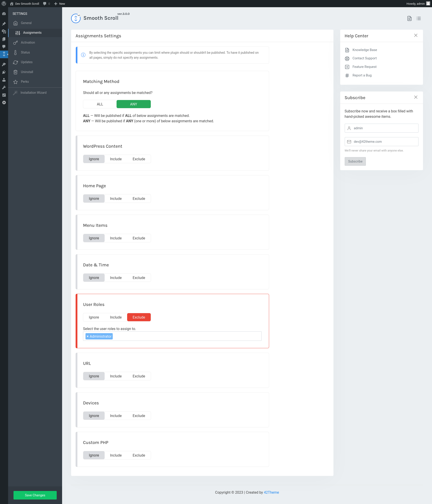Screen dimensions: 432x504
Task: Click the list icon in the header
Action: 418,18
